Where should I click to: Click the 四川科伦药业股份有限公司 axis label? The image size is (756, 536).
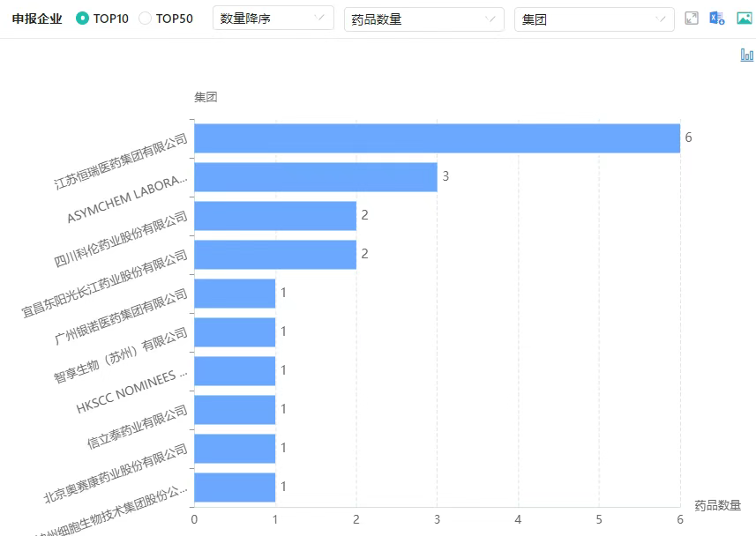pos(121,239)
